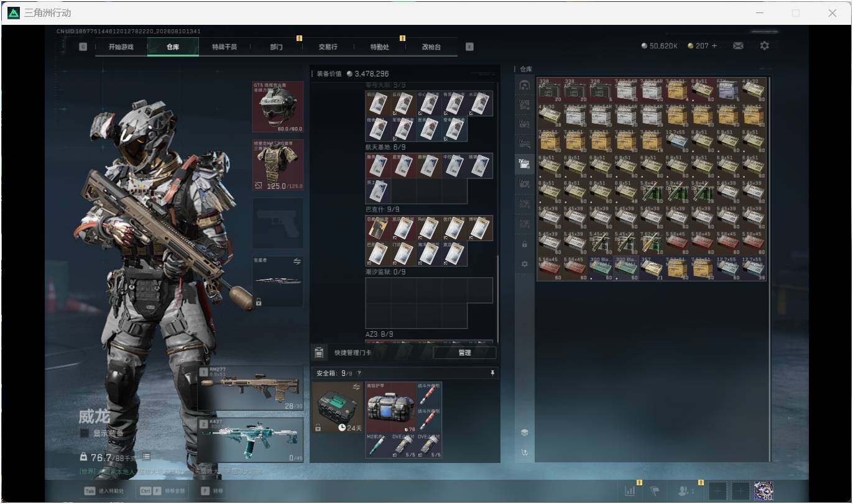Open the 开始游戏 tab
This screenshot has width=853, height=504.
[x=121, y=47]
